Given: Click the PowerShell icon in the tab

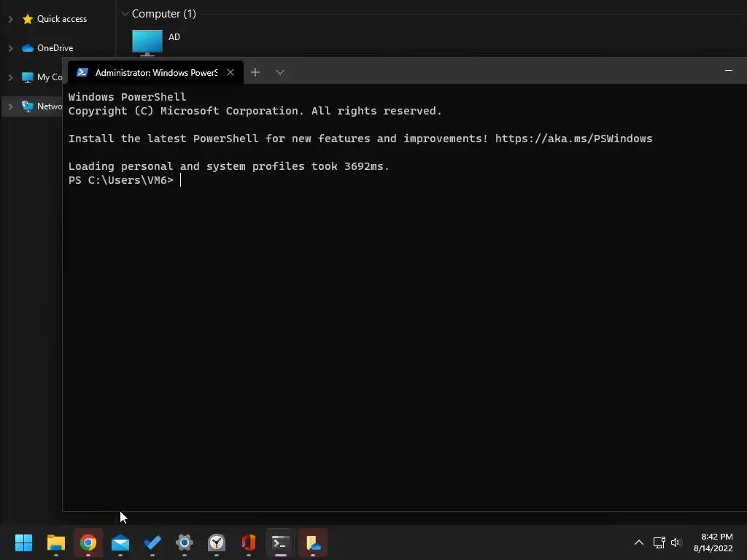Looking at the screenshot, I should pyautogui.click(x=82, y=72).
